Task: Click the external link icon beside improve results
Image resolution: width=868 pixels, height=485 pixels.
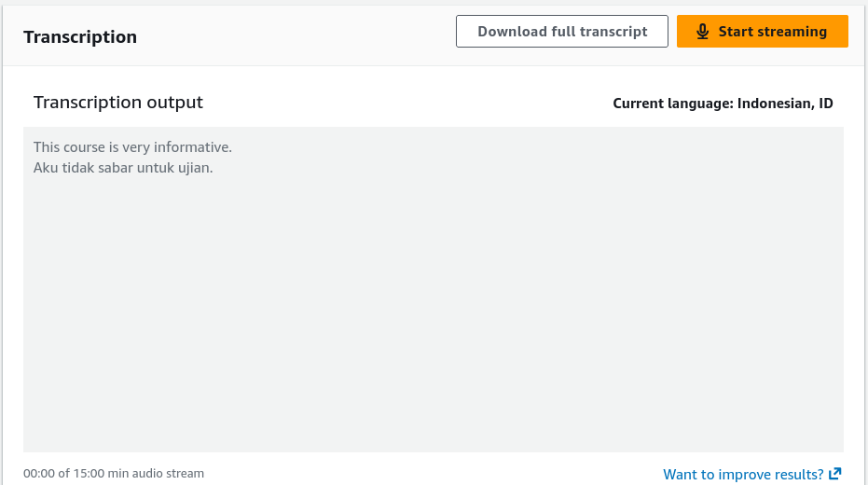Action: (835, 474)
